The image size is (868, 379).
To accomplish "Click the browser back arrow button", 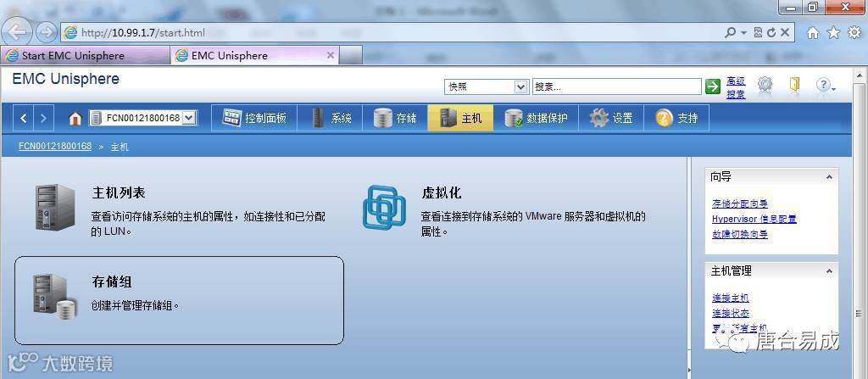I will pos(17,32).
